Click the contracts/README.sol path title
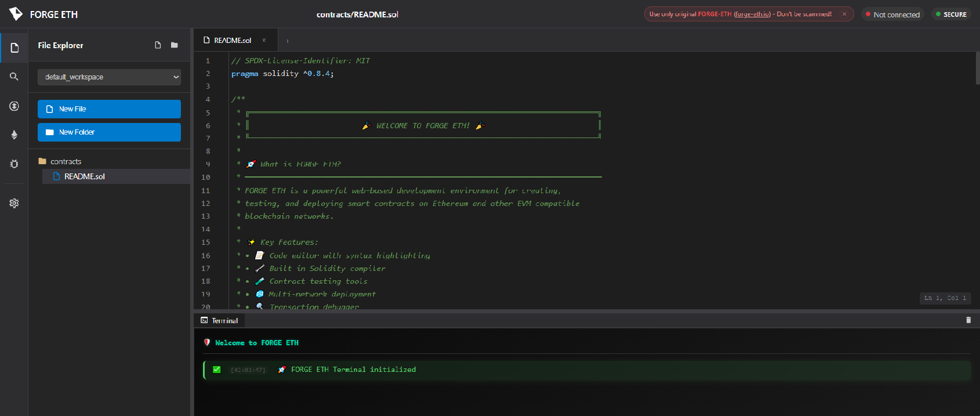Viewport: 980px width, 416px height. coord(357,15)
